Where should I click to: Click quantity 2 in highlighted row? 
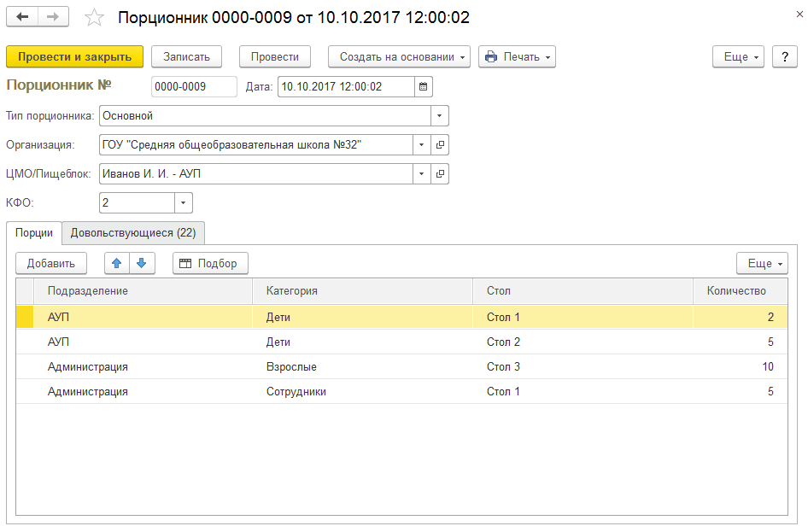tap(741, 318)
